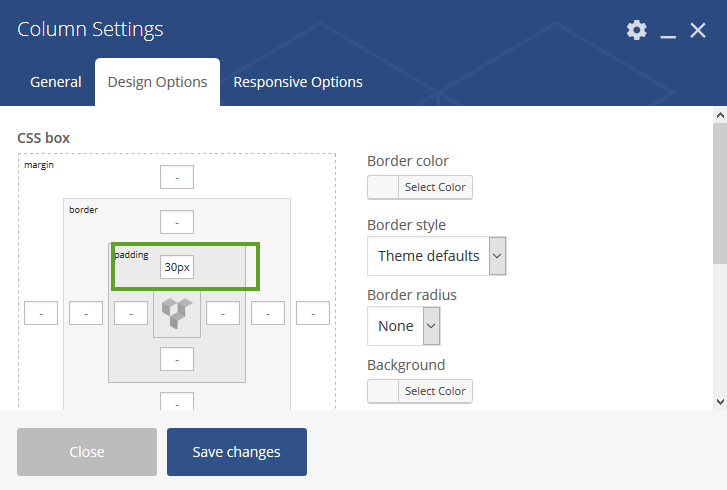This screenshot has width=727, height=490.
Task: Click the padding bottom input field
Action: pyautogui.click(x=177, y=359)
